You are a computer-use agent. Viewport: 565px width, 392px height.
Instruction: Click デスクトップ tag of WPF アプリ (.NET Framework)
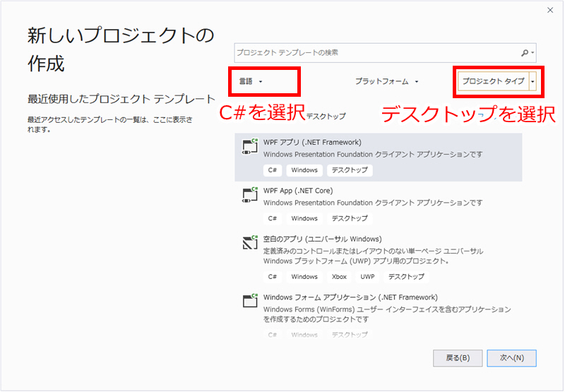pos(350,170)
